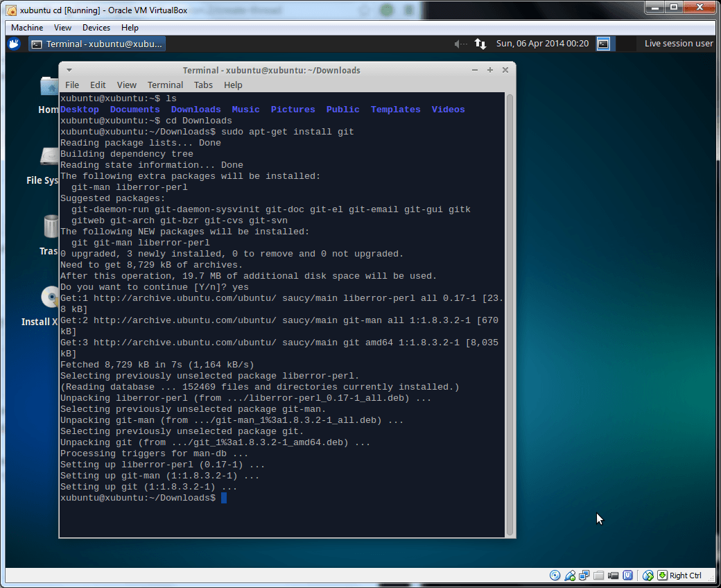Open the Home folder desktop icon

click(49, 96)
